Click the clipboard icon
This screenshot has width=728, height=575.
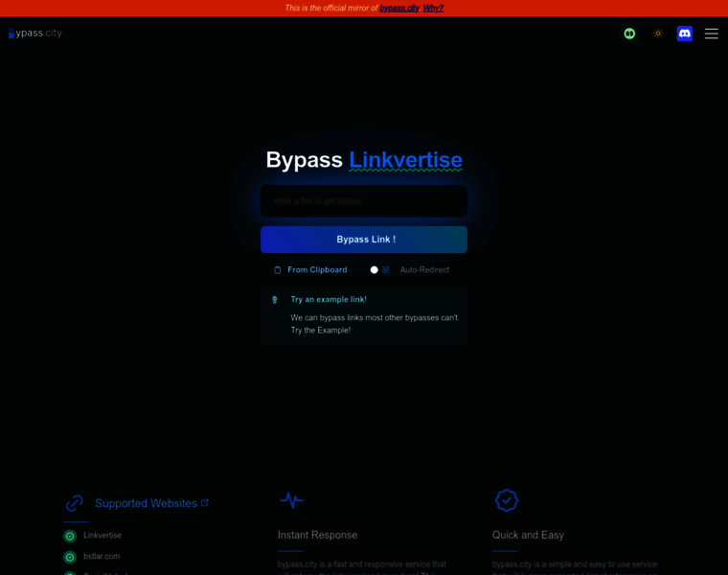278,270
